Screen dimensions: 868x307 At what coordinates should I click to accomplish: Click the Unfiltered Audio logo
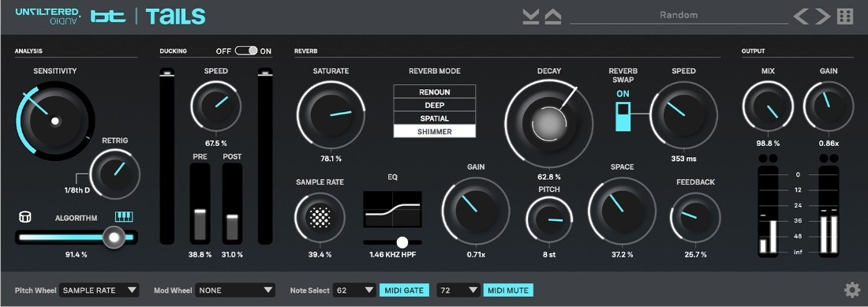48,16
